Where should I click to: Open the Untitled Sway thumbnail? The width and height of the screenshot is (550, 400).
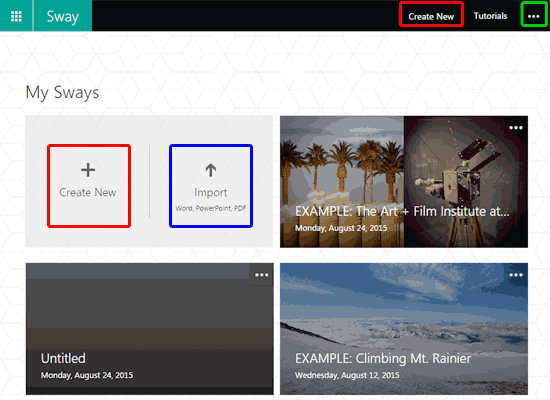pos(150,329)
